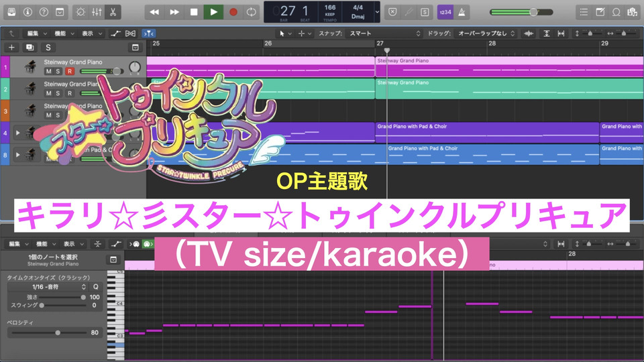Start recording with the red Record button
The width and height of the screenshot is (644, 362).
pos(233,12)
